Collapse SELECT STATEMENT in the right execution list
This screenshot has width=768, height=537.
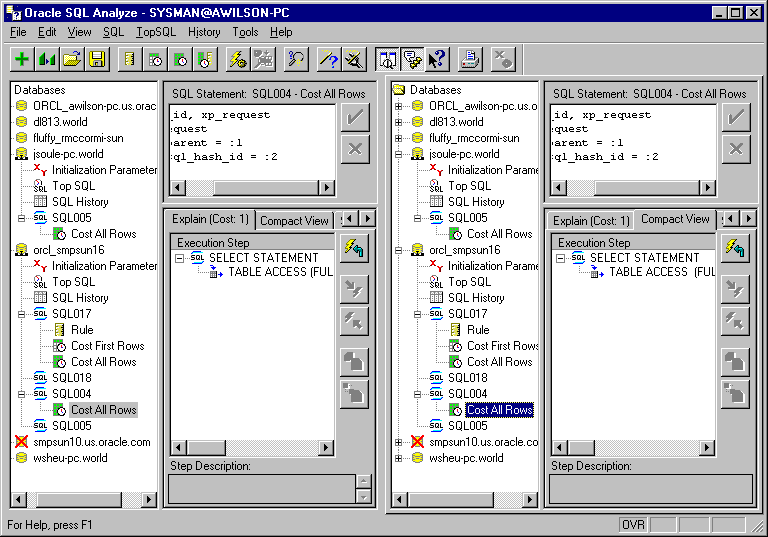(x=561, y=258)
